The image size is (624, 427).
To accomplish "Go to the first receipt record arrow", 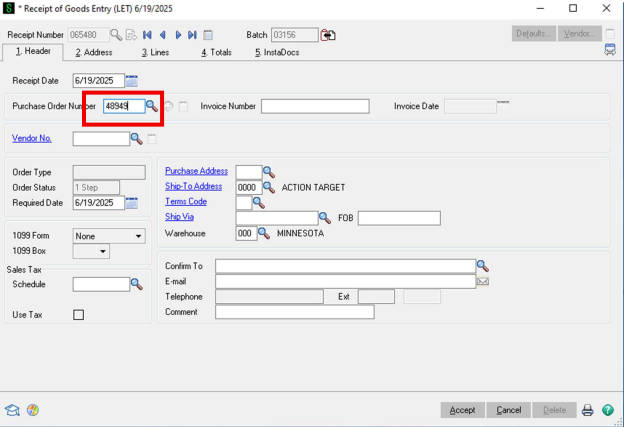I will 148,34.
